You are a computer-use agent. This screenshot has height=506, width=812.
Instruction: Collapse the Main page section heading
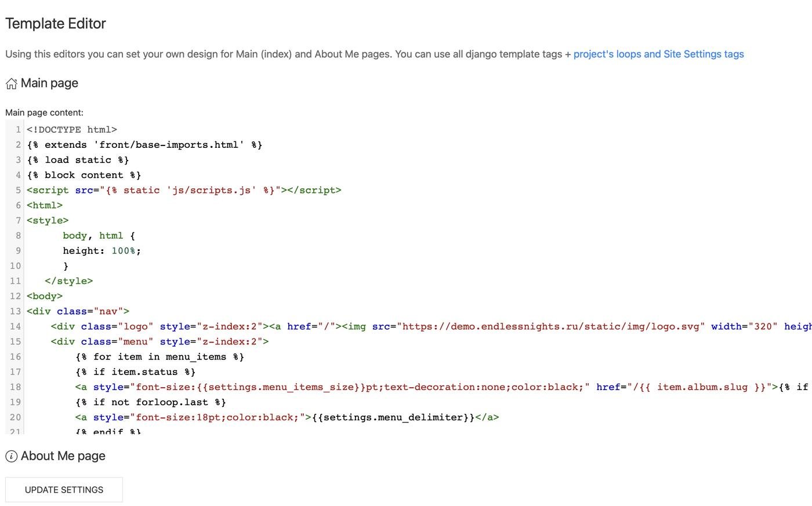pyautogui.click(x=49, y=83)
